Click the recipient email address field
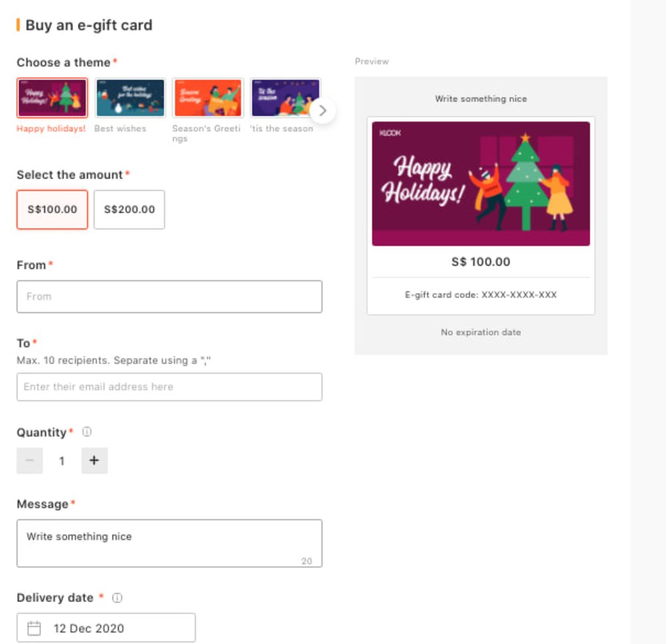Screen dimensions: 666x644 (x=169, y=387)
